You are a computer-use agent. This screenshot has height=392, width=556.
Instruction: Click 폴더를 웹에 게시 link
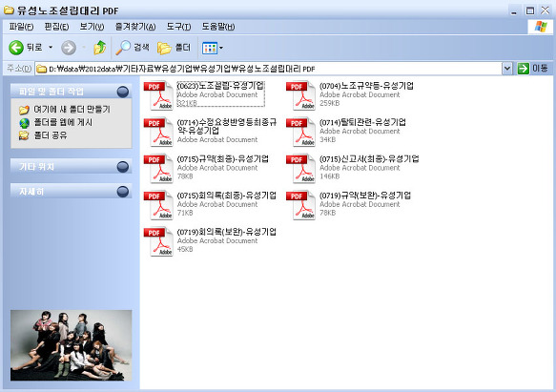click(x=63, y=122)
